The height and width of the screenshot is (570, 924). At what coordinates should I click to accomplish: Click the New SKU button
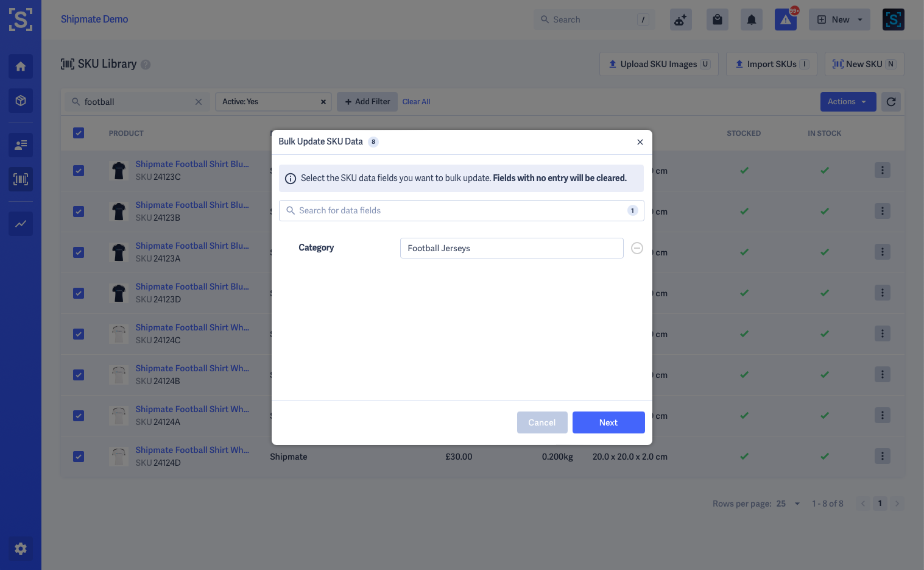click(x=864, y=64)
